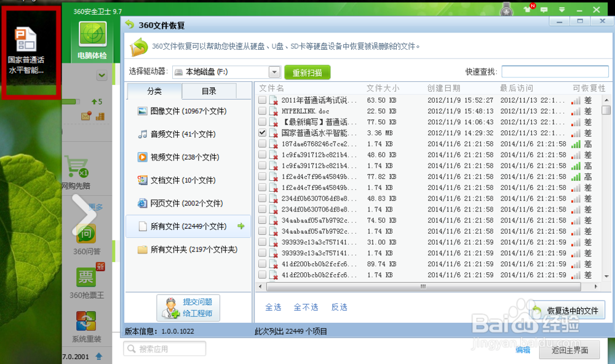Expand the system tray arrow in title bar
The width and height of the screenshot is (615, 364).
[x=561, y=10]
